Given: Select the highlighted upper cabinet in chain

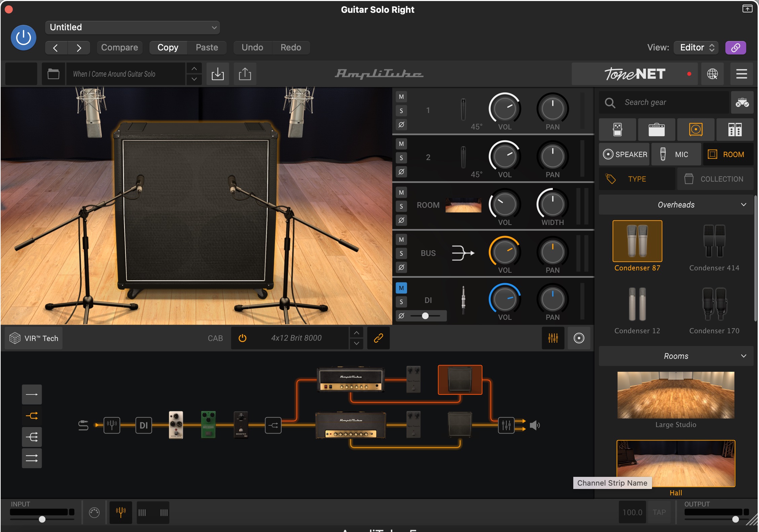Looking at the screenshot, I should pyautogui.click(x=460, y=380).
